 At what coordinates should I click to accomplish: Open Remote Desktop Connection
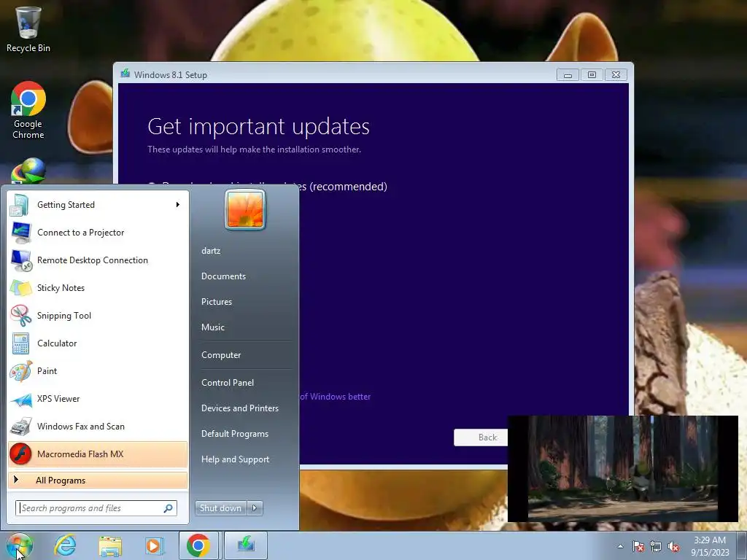pyautogui.click(x=97, y=260)
